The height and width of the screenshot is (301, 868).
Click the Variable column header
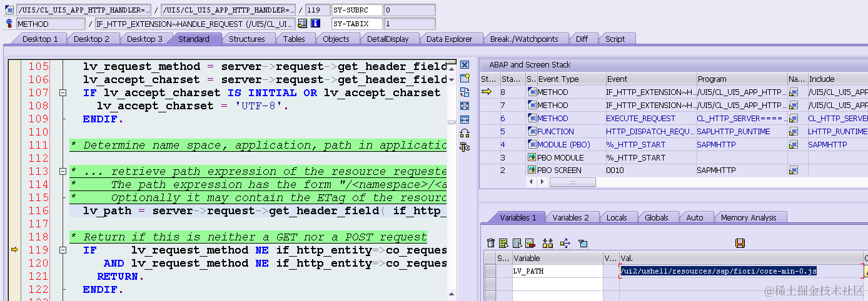pos(557,258)
